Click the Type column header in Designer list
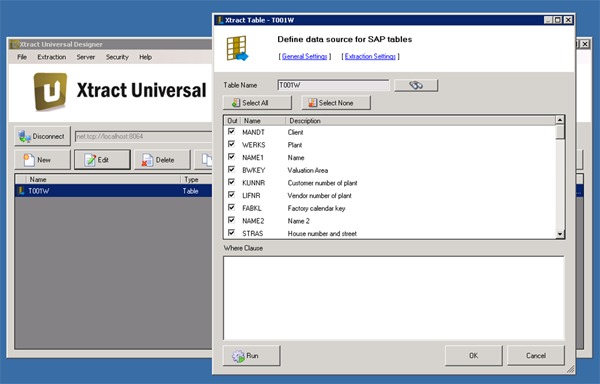The width and height of the screenshot is (600, 384). [196, 179]
